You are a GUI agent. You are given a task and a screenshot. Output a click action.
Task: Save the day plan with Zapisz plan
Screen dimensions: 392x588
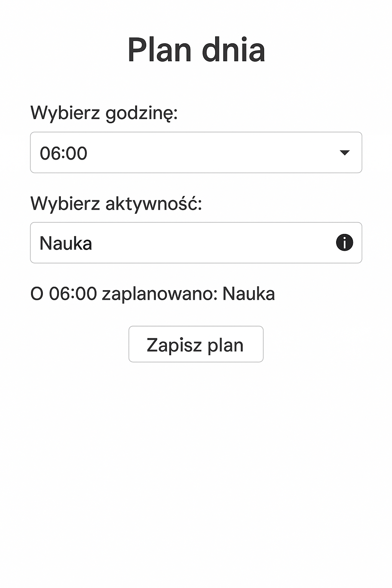coord(196,344)
